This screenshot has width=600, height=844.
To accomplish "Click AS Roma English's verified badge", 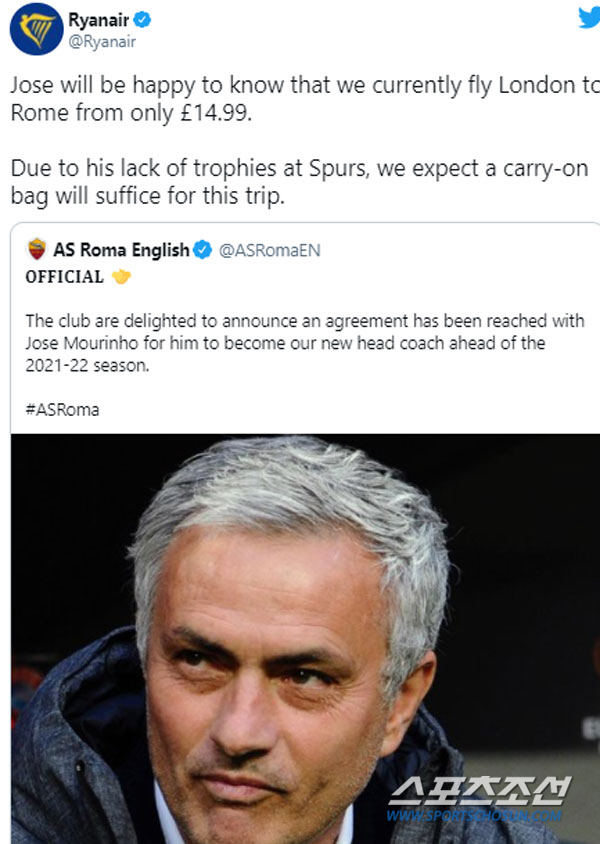I will click(x=202, y=250).
